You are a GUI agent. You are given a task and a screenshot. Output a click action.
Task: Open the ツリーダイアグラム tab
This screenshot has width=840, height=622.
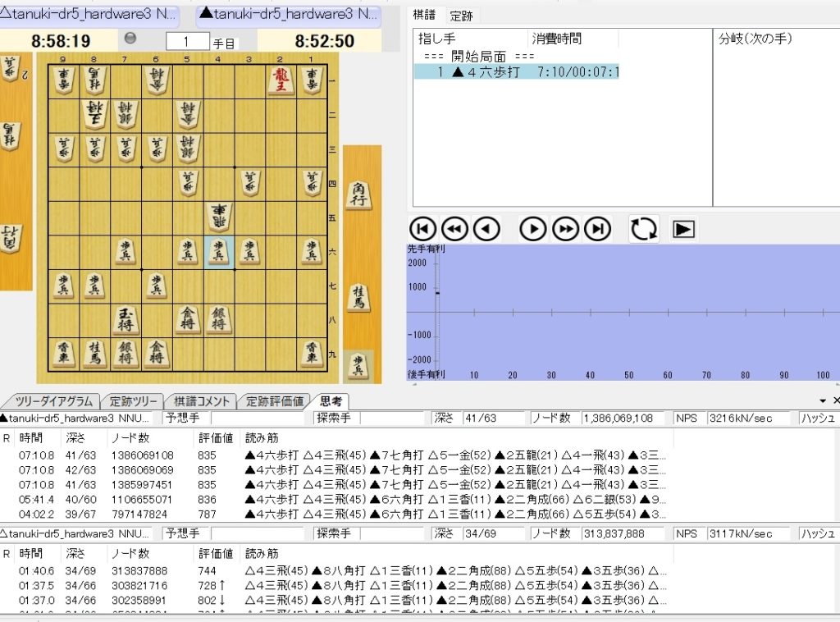coord(52,401)
